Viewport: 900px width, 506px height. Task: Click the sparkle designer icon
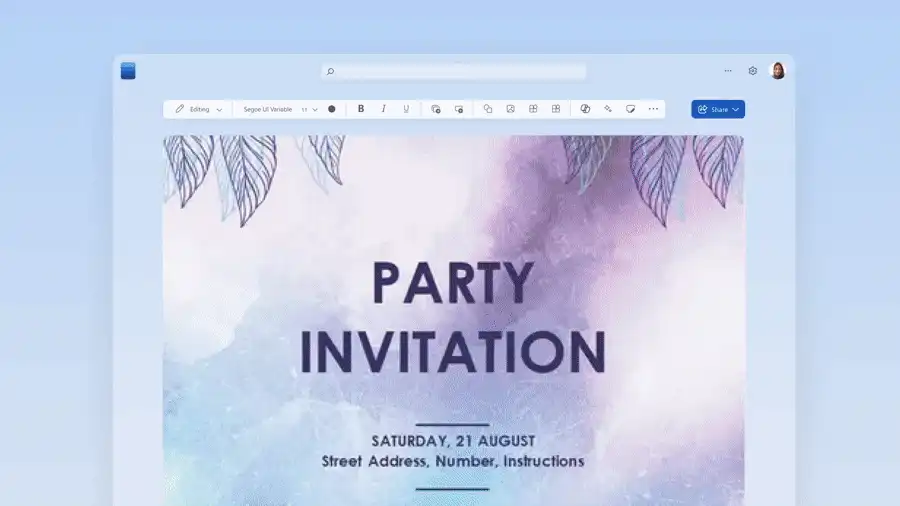point(608,108)
